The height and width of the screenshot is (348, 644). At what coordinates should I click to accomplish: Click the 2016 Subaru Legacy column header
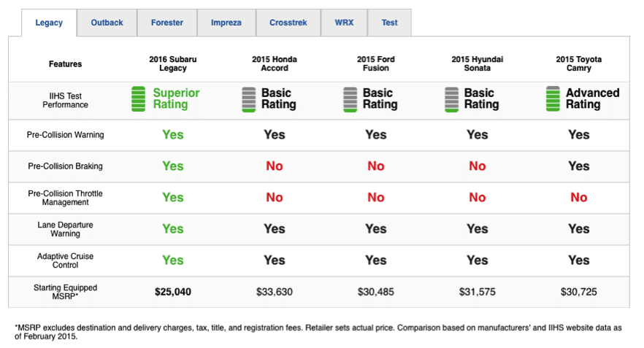172,63
